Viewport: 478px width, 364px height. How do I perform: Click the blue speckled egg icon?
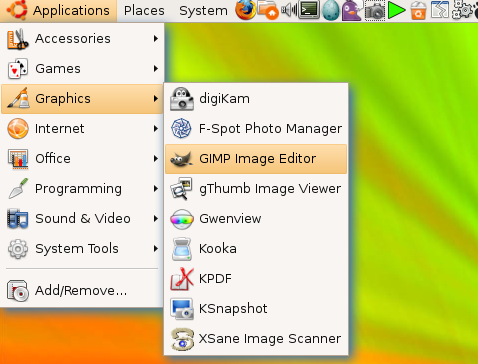tap(331, 10)
